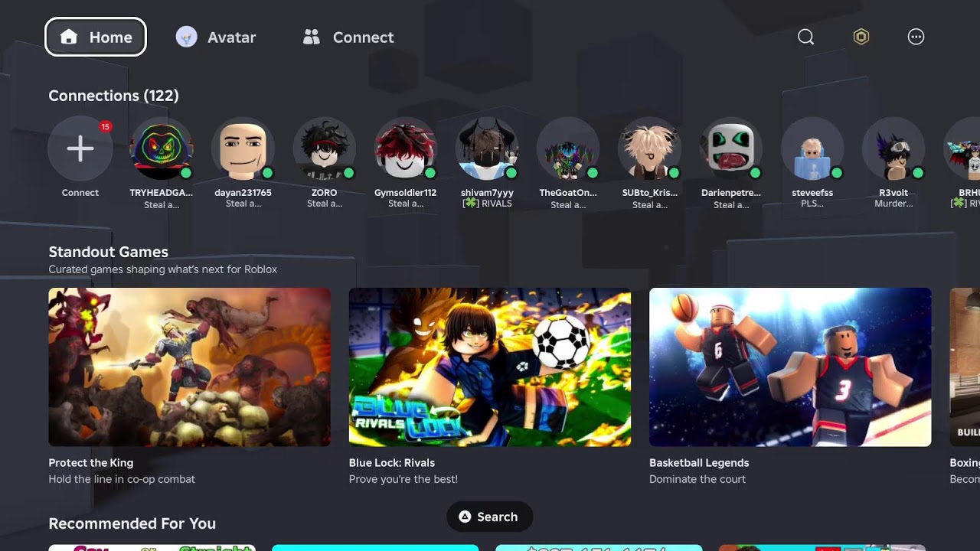
Task: Click the triangle icon in Search pill
Action: (464, 517)
